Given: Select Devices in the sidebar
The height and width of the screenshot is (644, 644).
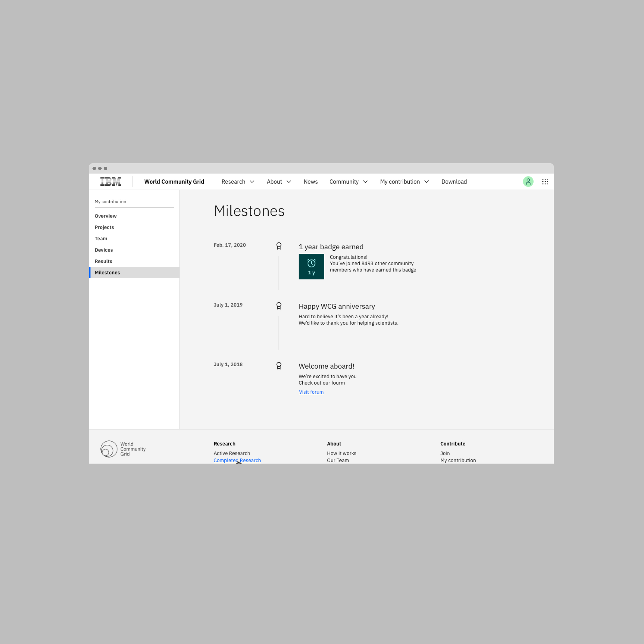Looking at the screenshot, I should 104,250.
